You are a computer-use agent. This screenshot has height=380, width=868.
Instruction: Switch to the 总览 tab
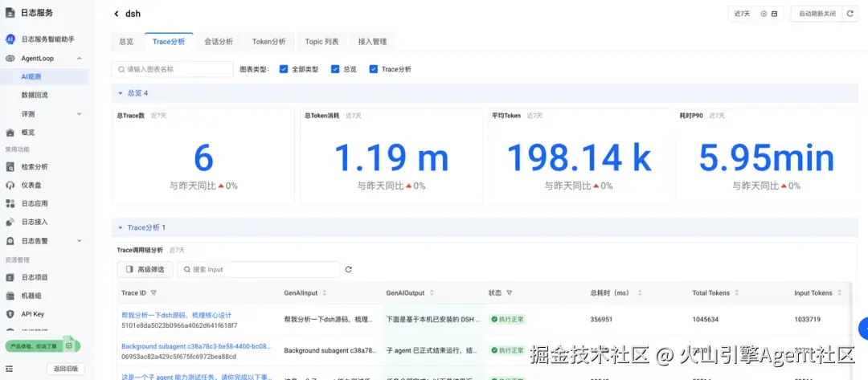126,42
